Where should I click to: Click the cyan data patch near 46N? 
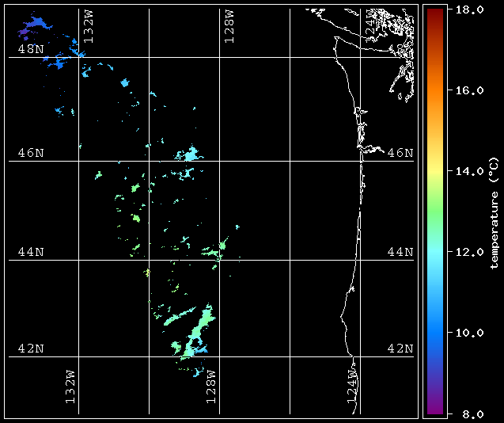190,154
